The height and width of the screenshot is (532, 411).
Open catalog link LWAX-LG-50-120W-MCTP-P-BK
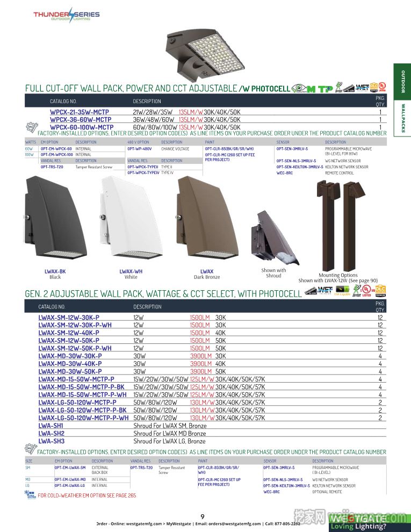(82, 410)
